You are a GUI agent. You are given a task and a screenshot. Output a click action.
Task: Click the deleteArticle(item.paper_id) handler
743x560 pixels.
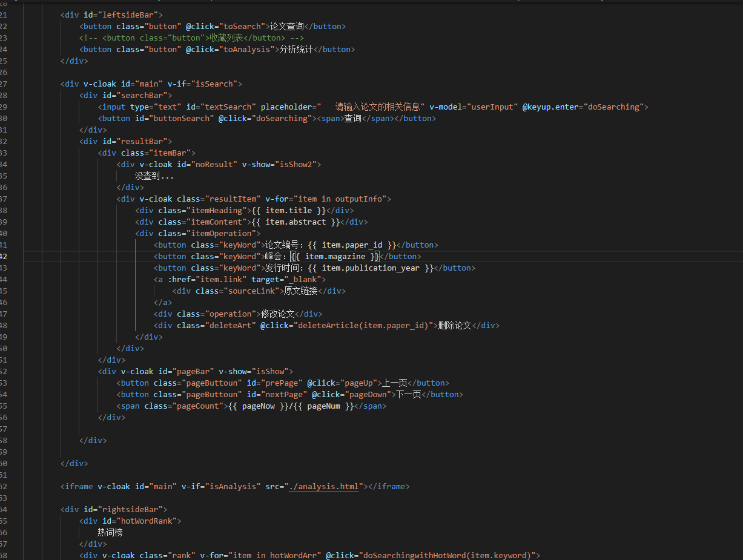(x=363, y=325)
